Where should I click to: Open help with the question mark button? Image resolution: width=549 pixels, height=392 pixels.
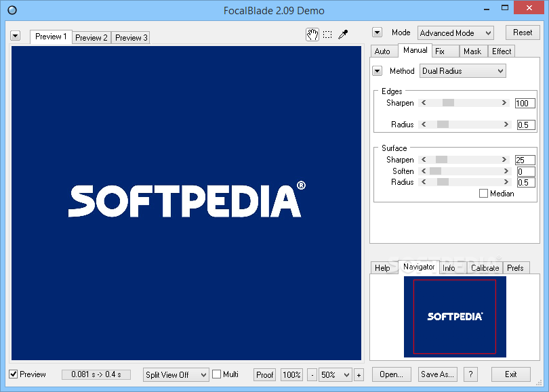470,374
